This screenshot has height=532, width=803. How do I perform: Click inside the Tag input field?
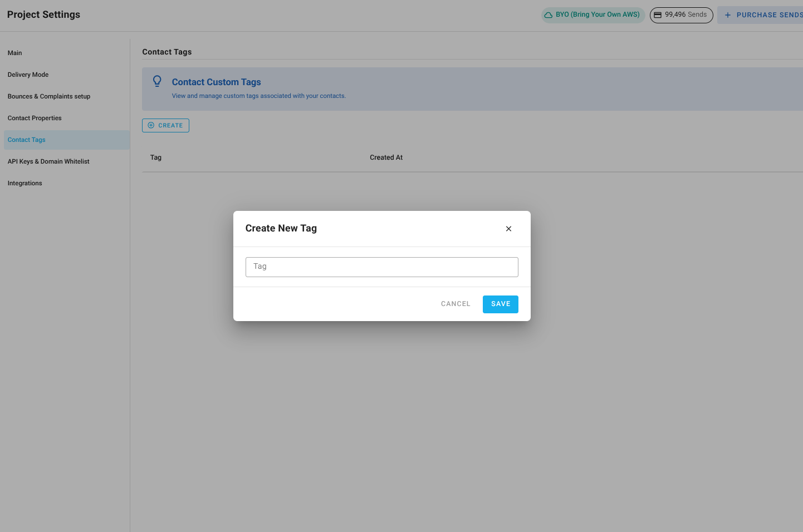click(x=381, y=267)
